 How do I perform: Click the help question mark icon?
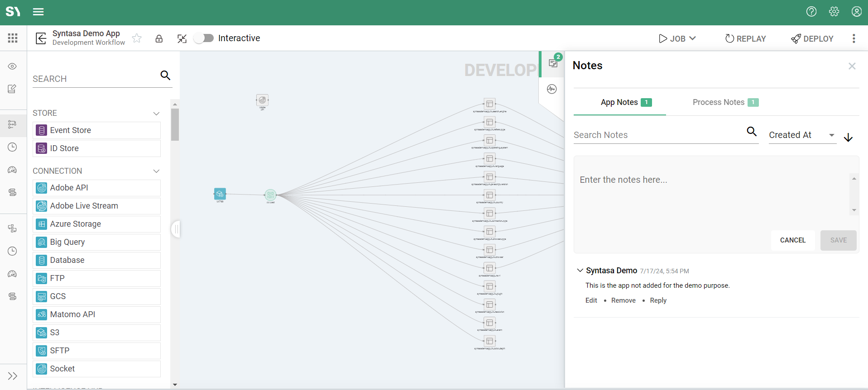(811, 12)
